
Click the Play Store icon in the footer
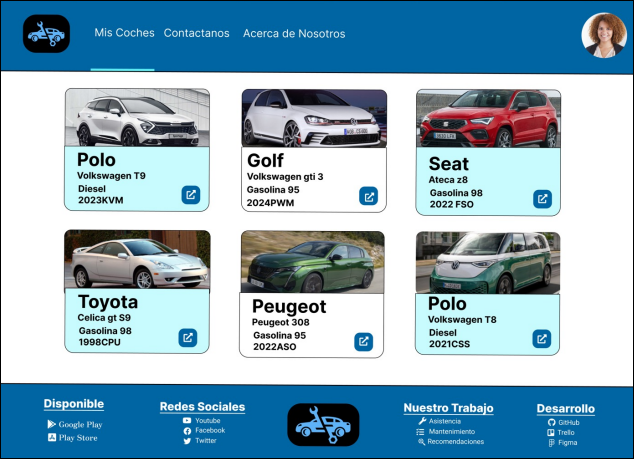(x=52, y=437)
